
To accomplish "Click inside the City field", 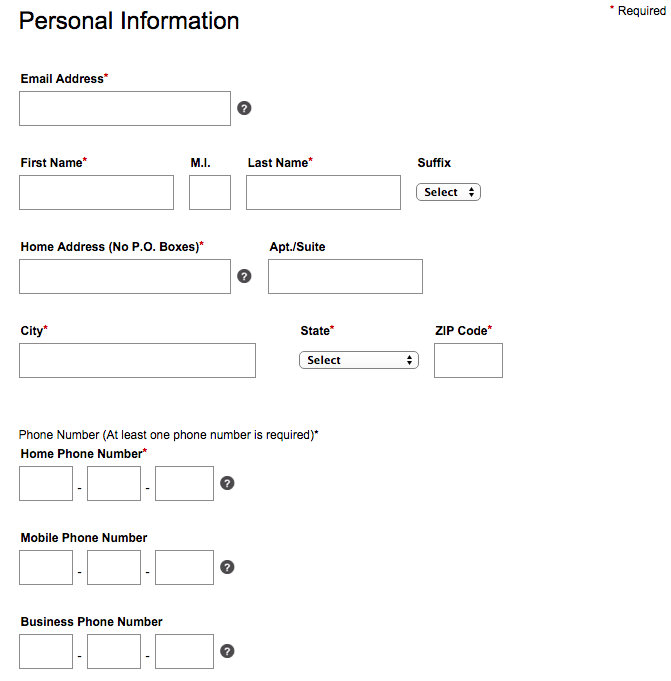I will 137,360.
